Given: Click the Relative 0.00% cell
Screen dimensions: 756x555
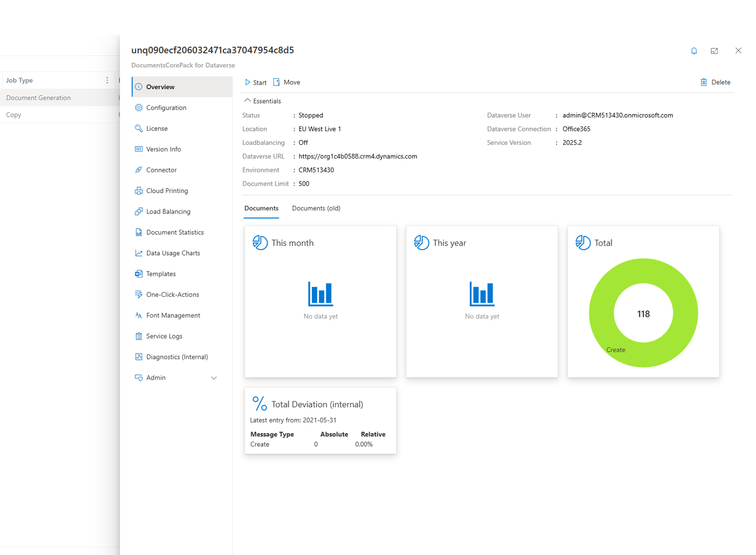Looking at the screenshot, I should pos(364,444).
